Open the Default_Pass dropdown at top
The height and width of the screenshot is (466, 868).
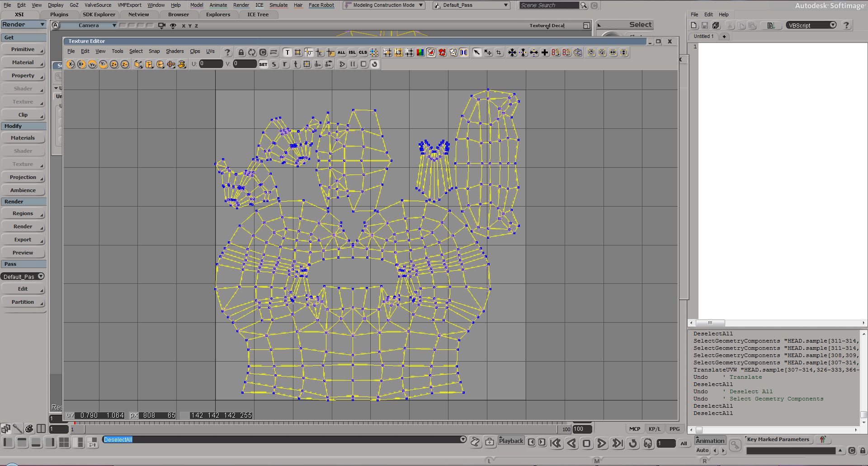(470, 5)
